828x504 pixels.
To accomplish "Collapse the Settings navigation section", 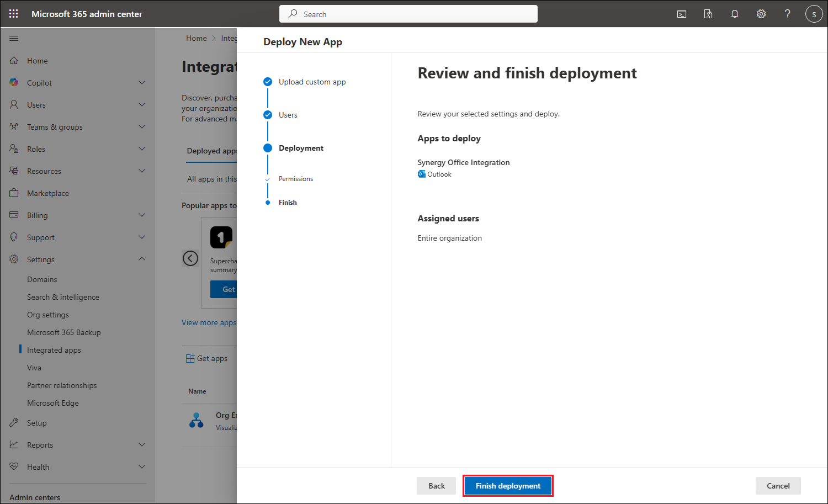I will click(x=142, y=259).
